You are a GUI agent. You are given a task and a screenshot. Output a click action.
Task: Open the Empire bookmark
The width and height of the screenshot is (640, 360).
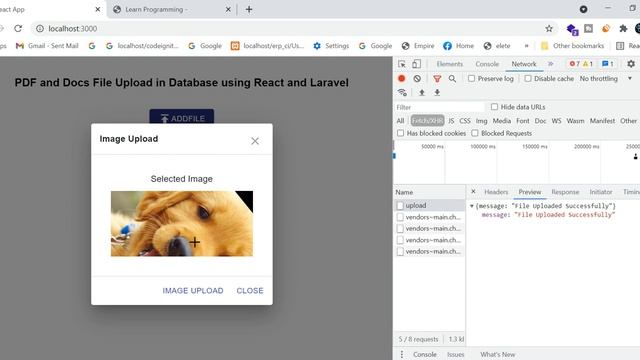(x=418, y=46)
